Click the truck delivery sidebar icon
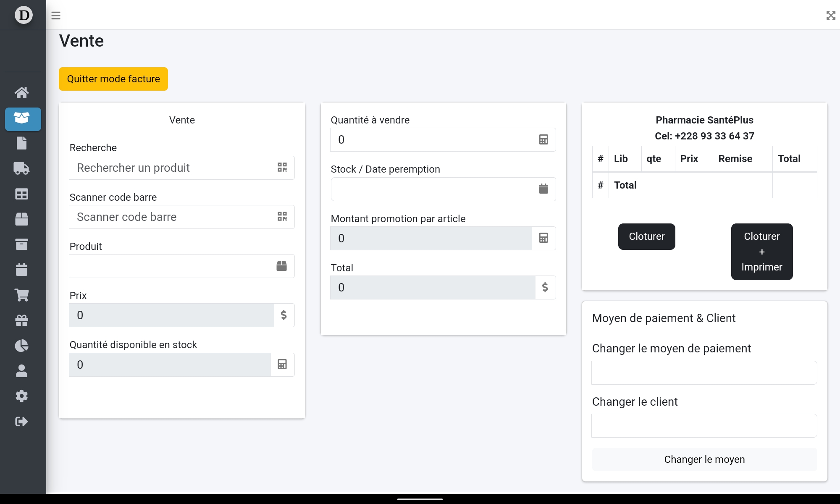Viewport: 840px width, 504px height. click(x=22, y=168)
